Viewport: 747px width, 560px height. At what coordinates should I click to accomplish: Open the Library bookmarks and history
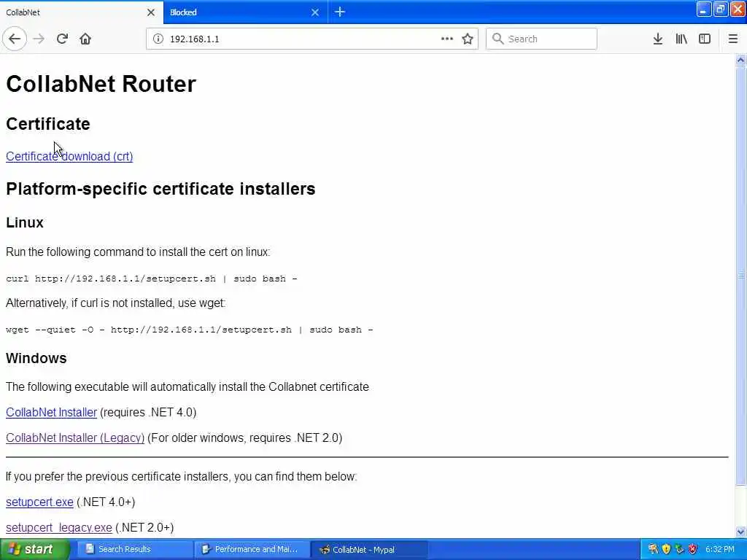click(x=681, y=39)
